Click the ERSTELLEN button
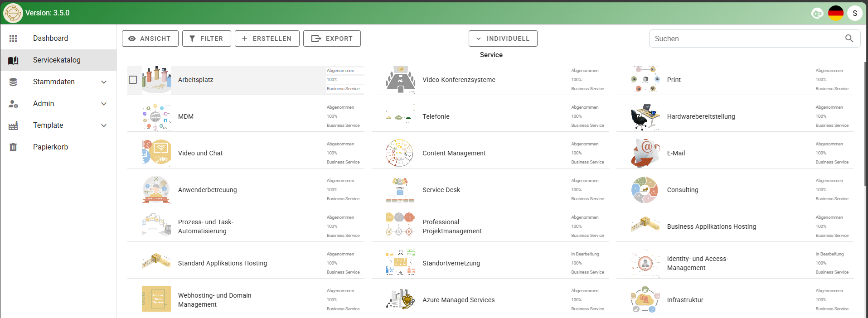The width and height of the screenshot is (868, 318). point(267,39)
